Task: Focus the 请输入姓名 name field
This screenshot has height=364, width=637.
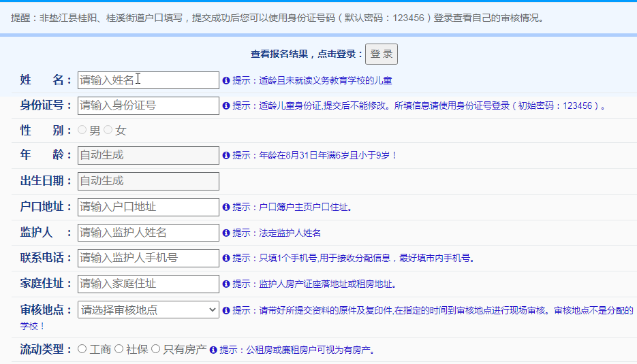Action: pos(149,80)
